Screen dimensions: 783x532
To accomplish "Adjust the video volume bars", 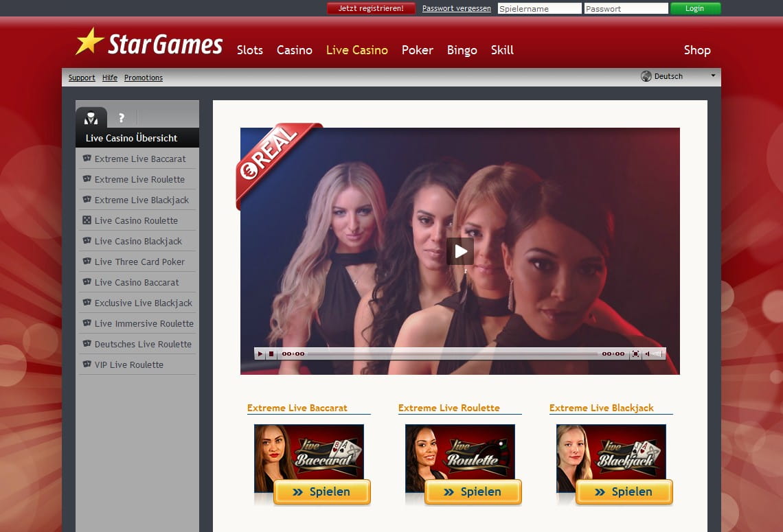I will pyautogui.click(x=657, y=354).
